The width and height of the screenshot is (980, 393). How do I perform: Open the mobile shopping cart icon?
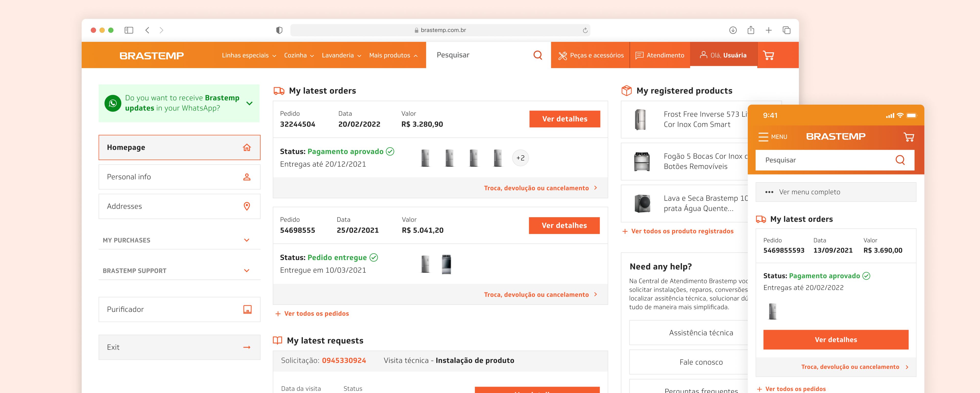(x=909, y=137)
